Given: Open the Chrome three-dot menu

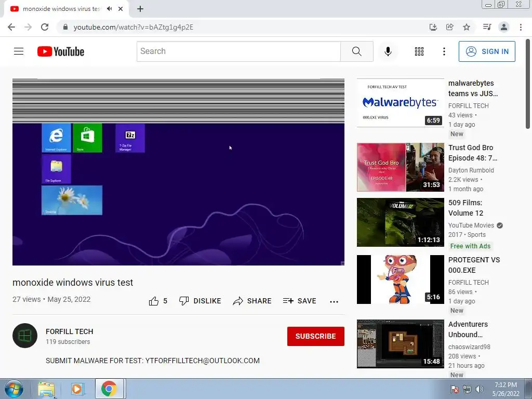Looking at the screenshot, I should tap(521, 27).
